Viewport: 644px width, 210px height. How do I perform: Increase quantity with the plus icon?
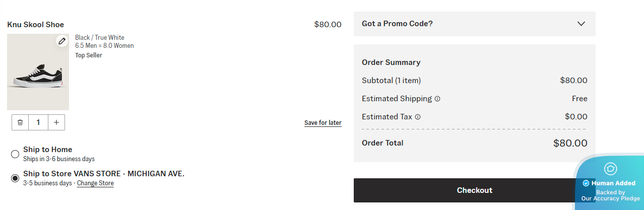pos(56,122)
